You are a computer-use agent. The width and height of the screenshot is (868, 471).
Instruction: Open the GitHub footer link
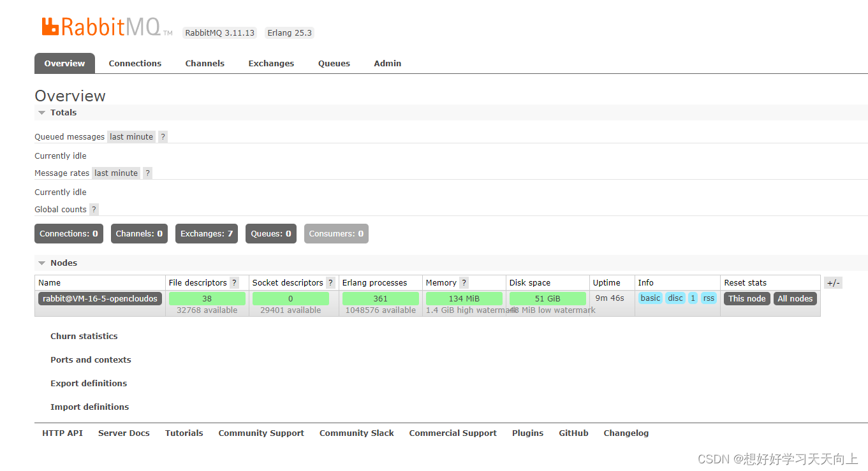(573, 433)
